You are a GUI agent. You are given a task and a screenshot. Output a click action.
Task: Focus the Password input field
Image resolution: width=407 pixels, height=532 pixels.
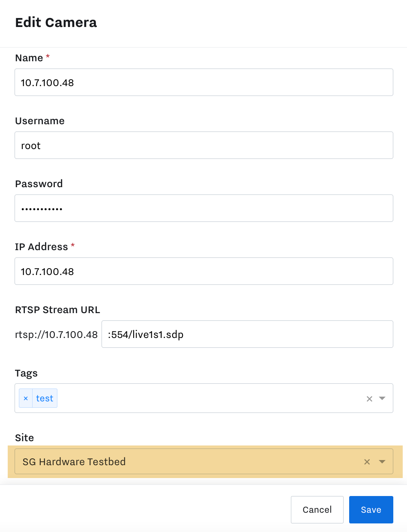click(204, 208)
